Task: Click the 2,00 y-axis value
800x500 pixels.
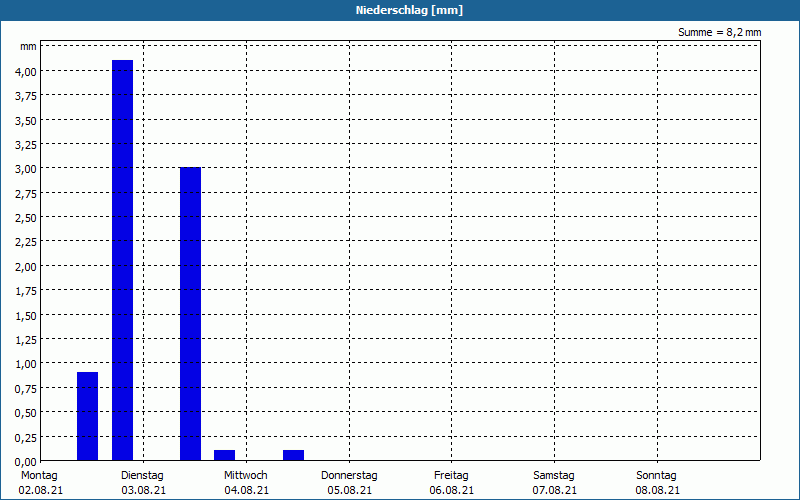Action: pyautogui.click(x=26, y=267)
